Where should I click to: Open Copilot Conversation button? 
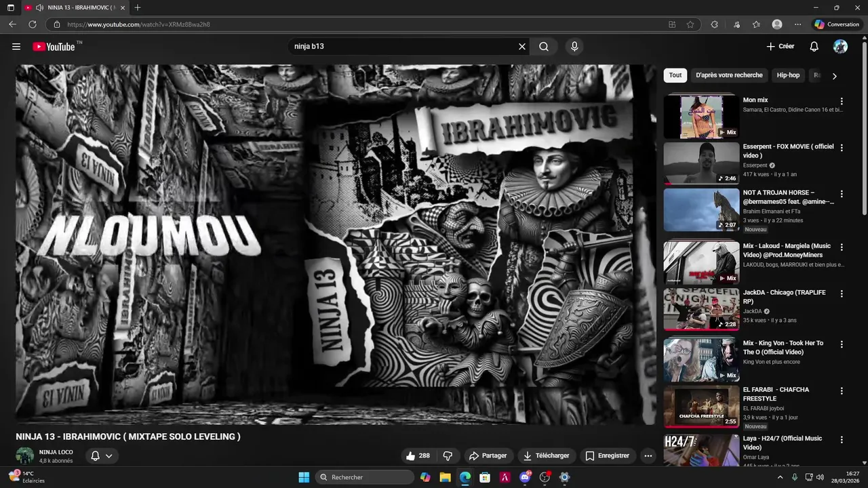837,24
